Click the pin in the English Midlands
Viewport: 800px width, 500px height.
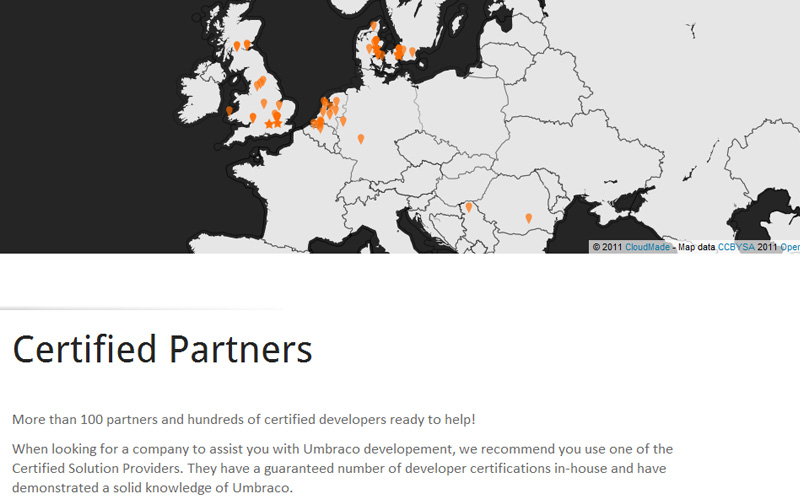click(264, 104)
